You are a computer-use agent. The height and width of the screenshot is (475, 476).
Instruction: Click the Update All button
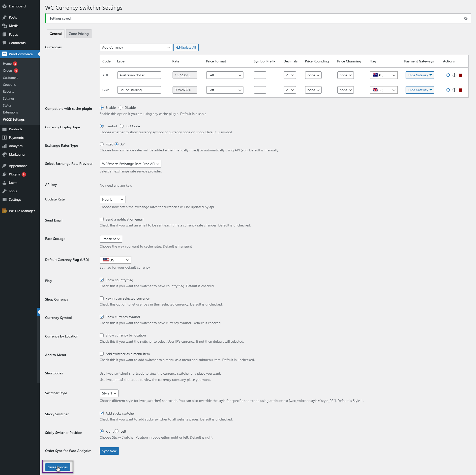coord(186,47)
